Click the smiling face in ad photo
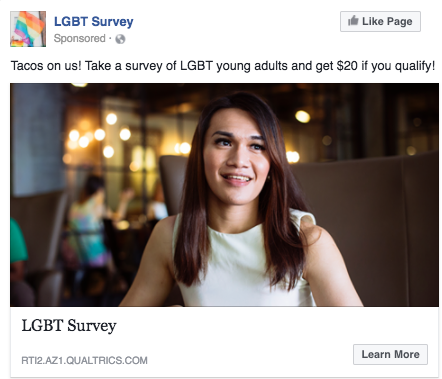The width and height of the screenshot is (442, 379). point(236,155)
